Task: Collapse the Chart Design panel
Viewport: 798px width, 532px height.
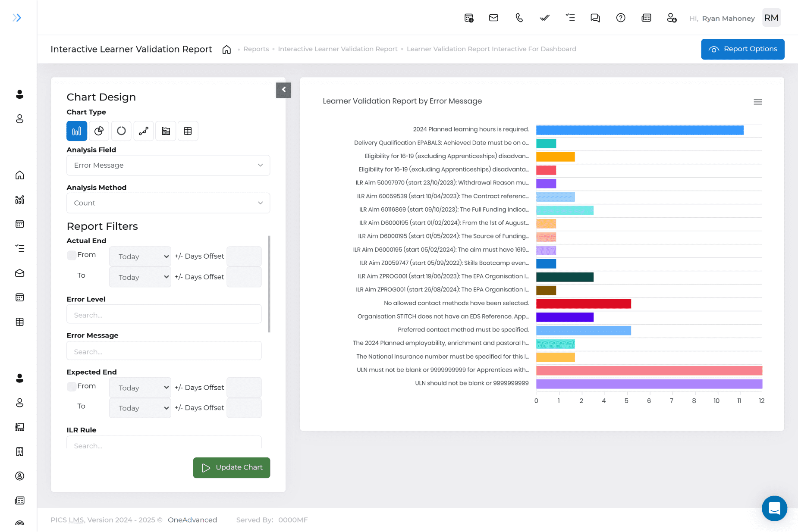Action: (x=283, y=90)
